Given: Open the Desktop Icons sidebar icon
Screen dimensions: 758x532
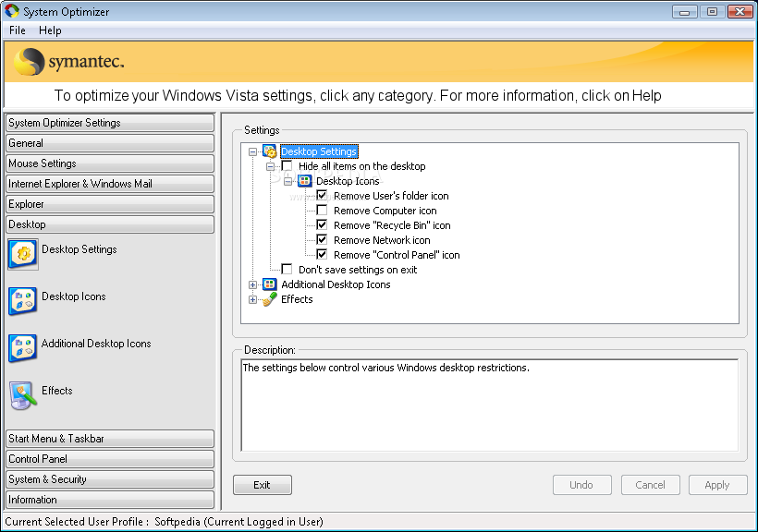Looking at the screenshot, I should click(23, 300).
